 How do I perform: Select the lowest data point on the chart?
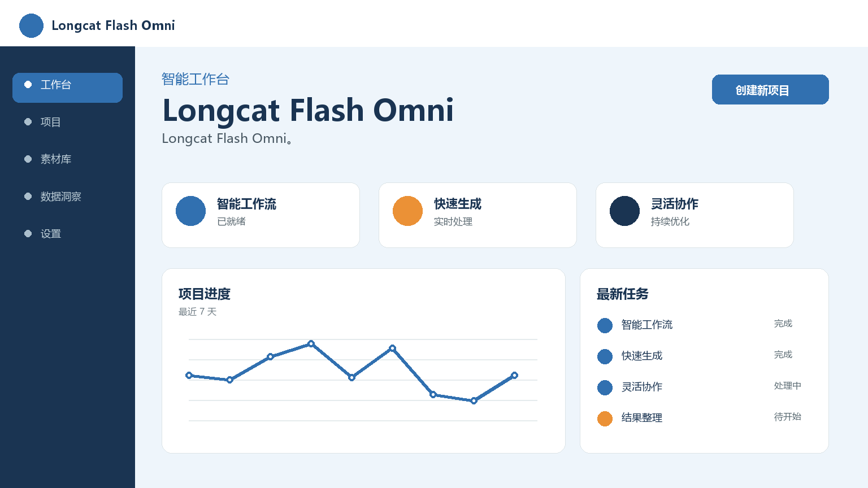point(474,400)
